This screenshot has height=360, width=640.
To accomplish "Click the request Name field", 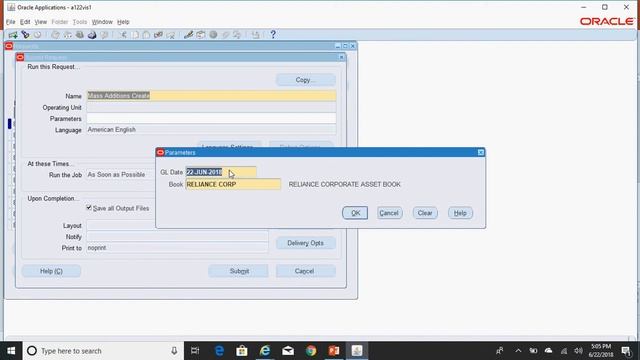I will pos(211,96).
